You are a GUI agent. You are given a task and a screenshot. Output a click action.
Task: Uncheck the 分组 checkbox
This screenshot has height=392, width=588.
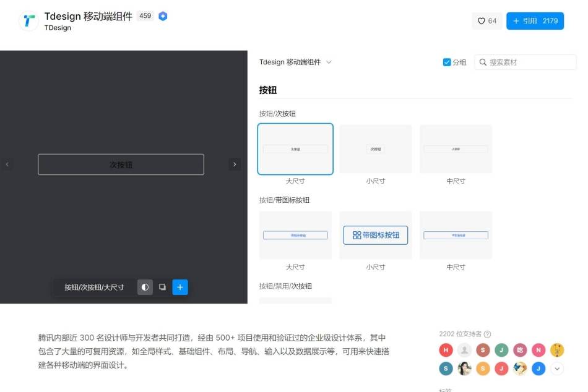coord(447,62)
